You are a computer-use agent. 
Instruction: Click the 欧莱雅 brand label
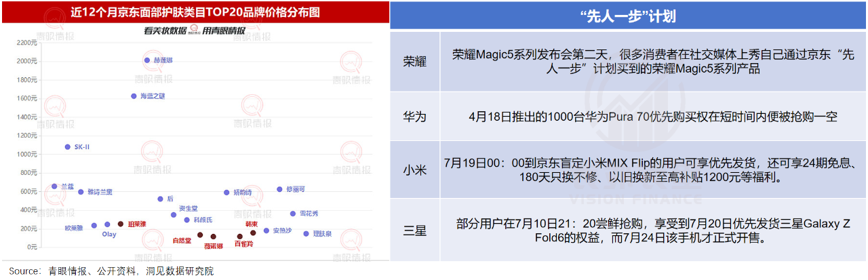pyautogui.click(x=75, y=228)
